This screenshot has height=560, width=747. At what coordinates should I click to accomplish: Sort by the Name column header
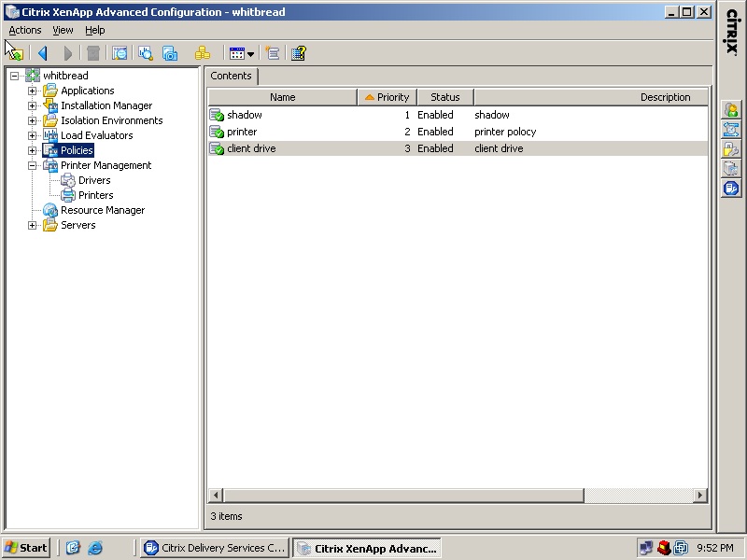(283, 97)
